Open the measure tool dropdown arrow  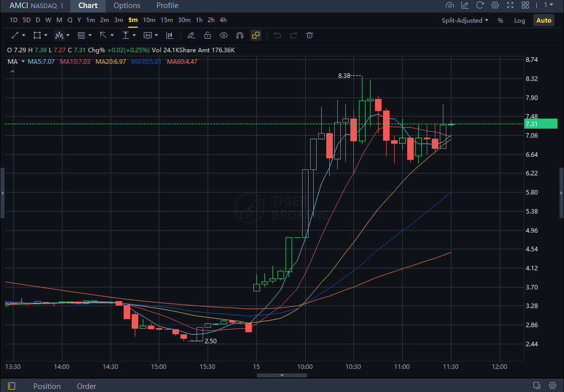(134, 35)
